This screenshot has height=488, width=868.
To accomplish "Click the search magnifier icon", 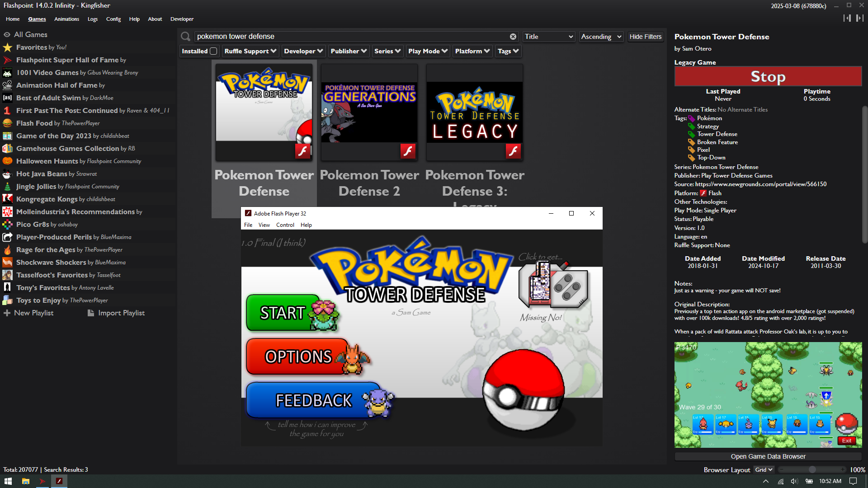I will (185, 37).
